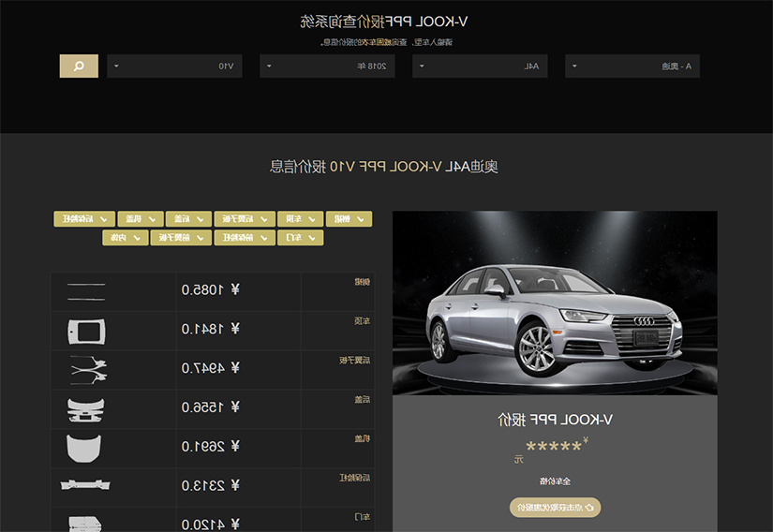Click the 后盖 trunk lid shape icon

(x=85, y=410)
